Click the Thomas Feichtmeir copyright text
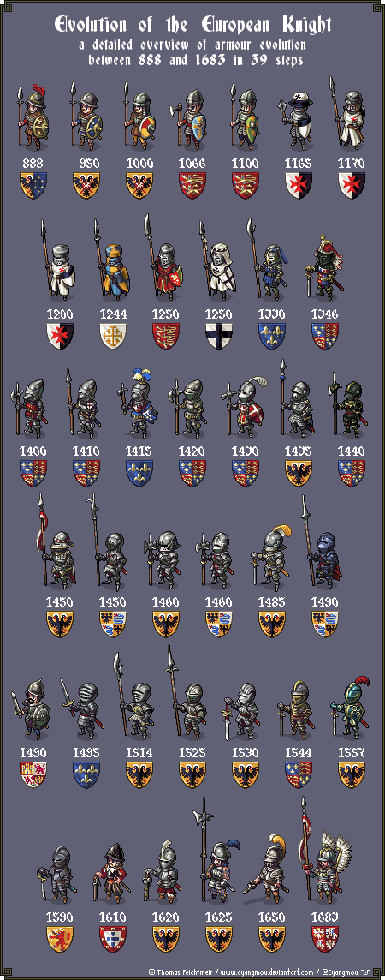This screenshot has height=980, width=385. point(181,971)
